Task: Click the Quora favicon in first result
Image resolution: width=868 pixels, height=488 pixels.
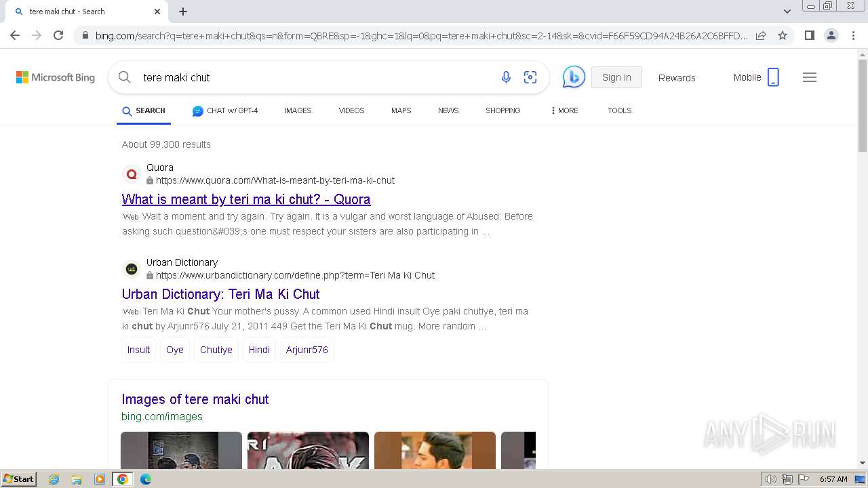Action: pyautogui.click(x=132, y=174)
